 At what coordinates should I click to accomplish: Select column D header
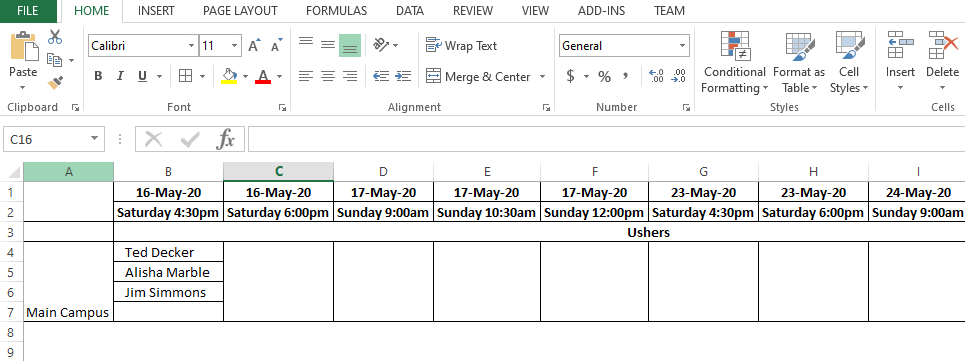pos(383,172)
